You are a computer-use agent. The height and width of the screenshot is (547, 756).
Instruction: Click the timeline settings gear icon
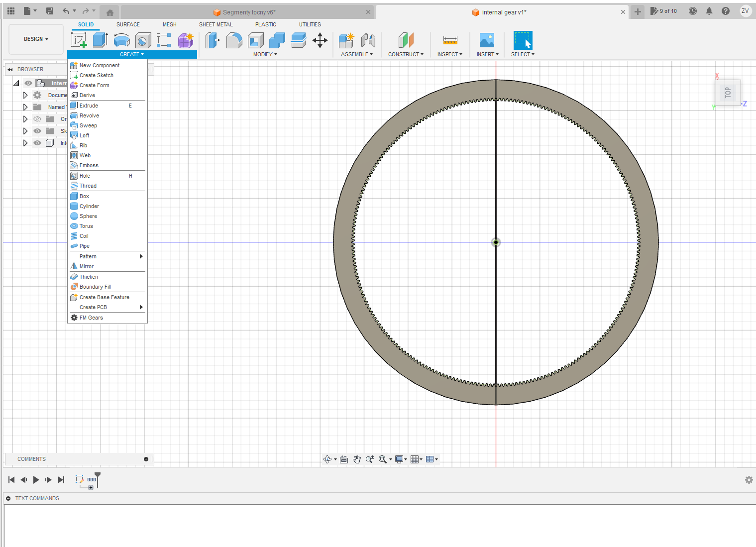point(749,480)
